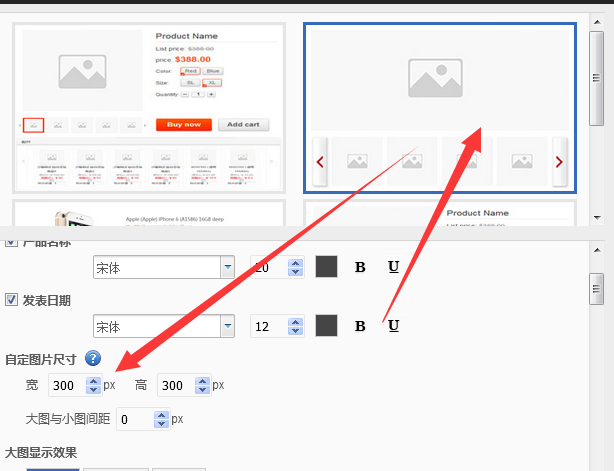The height and width of the screenshot is (471, 614).
Task: Toggle the partially hidden checkbox above 发表日期
Action: 12,243
